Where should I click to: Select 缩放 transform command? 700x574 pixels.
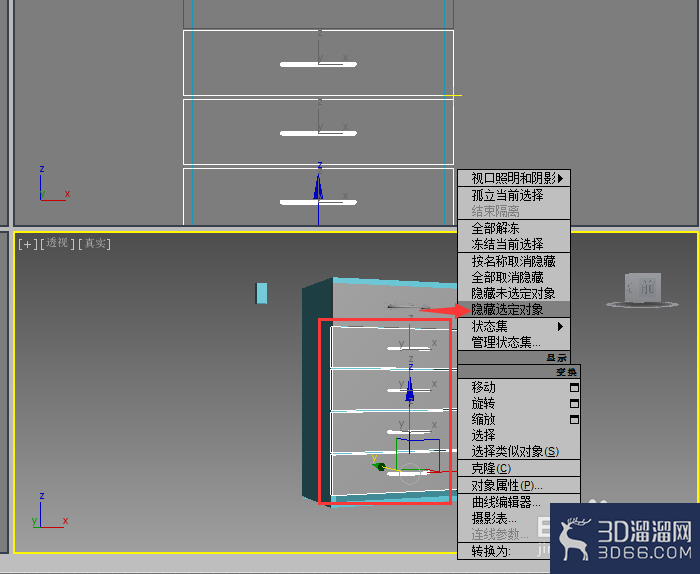tap(484, 419)
